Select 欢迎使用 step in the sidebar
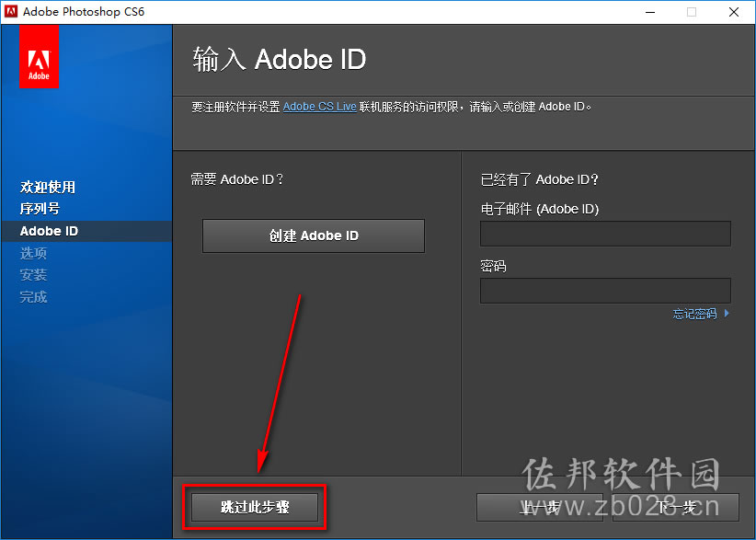 coord(48,187)
